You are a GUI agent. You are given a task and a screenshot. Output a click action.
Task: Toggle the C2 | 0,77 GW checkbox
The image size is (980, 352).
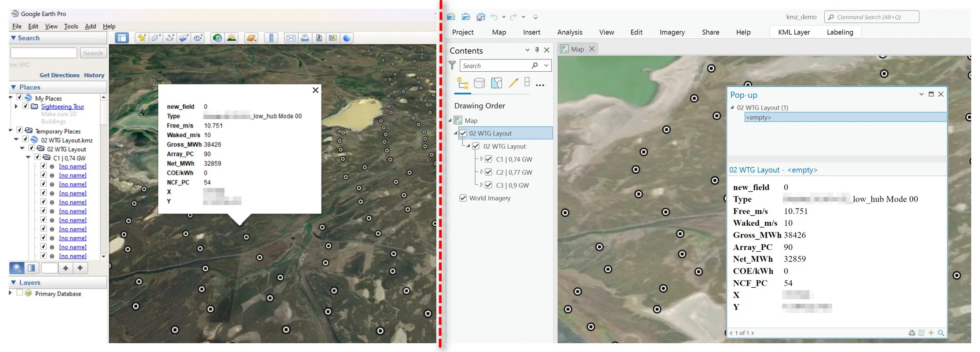coord(488,172)
